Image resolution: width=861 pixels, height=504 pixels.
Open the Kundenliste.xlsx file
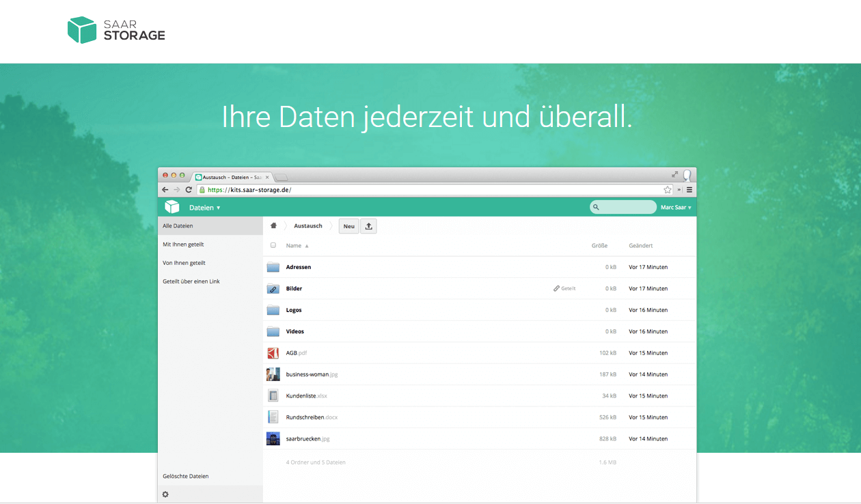point(306,396)
